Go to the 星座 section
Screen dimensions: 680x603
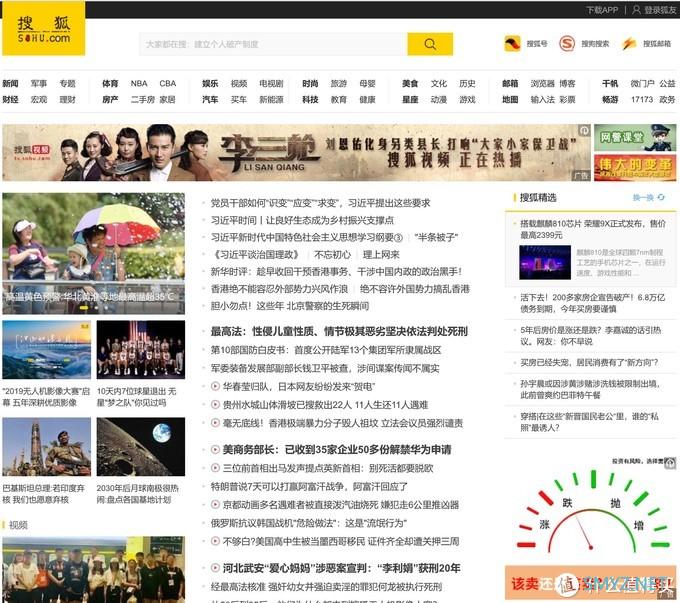[x=409, y=99]
